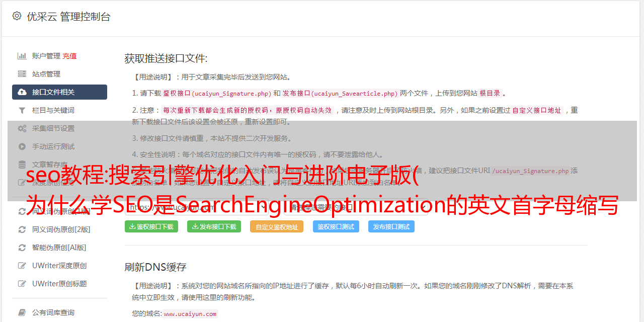This screenshot has width=644, height=322.
Task: Click the edit icon beside UWriter深度原创
Action: [x=22, y=266]
